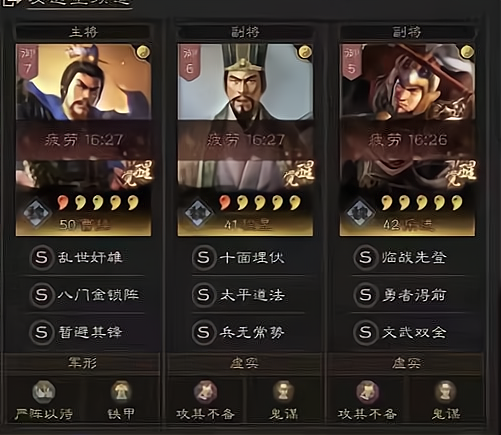Click 攻其不备 icon under right general
This screenshot has height=435, width=501.
point(367,392)
